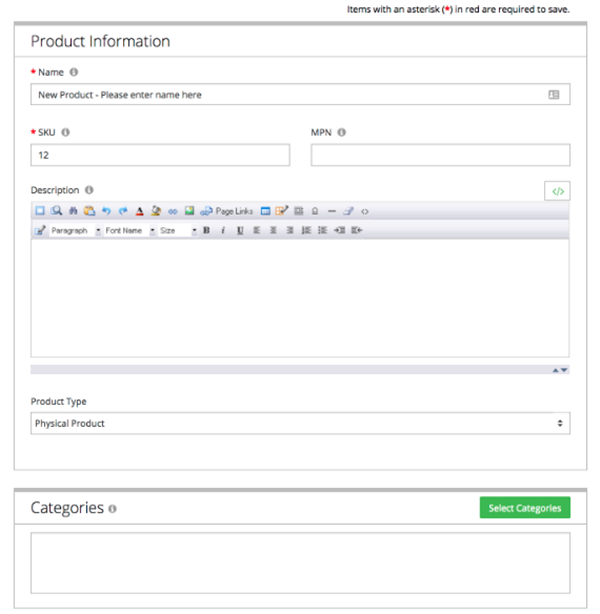Toggle the green HTML code view button

click(x=558, y=191)
